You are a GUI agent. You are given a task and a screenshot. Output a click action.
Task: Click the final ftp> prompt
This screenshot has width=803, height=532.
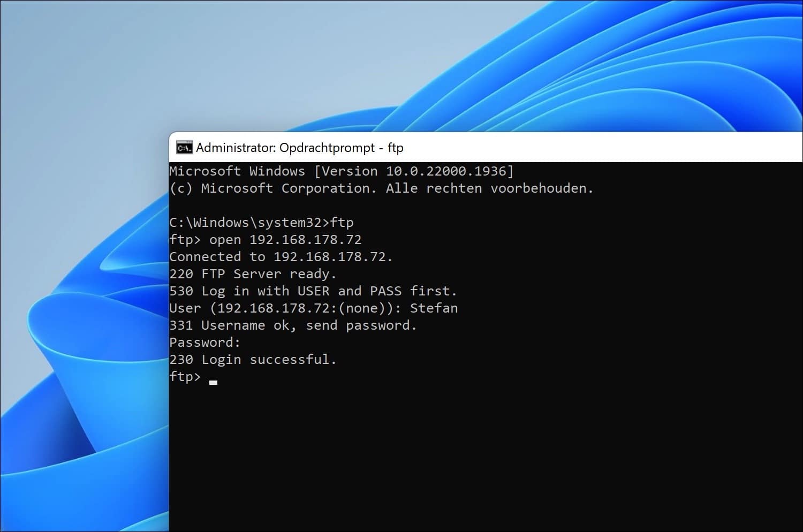[x=185, y=377]
